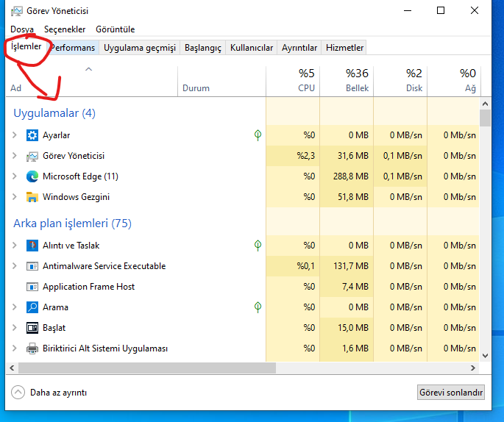Click the horizontal scrollbar thumb

[147, 368]
